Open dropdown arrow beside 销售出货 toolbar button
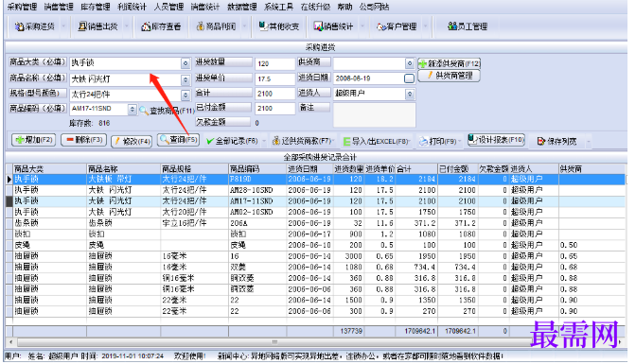This screenshot has height=364, width=636. click(127, 26)
